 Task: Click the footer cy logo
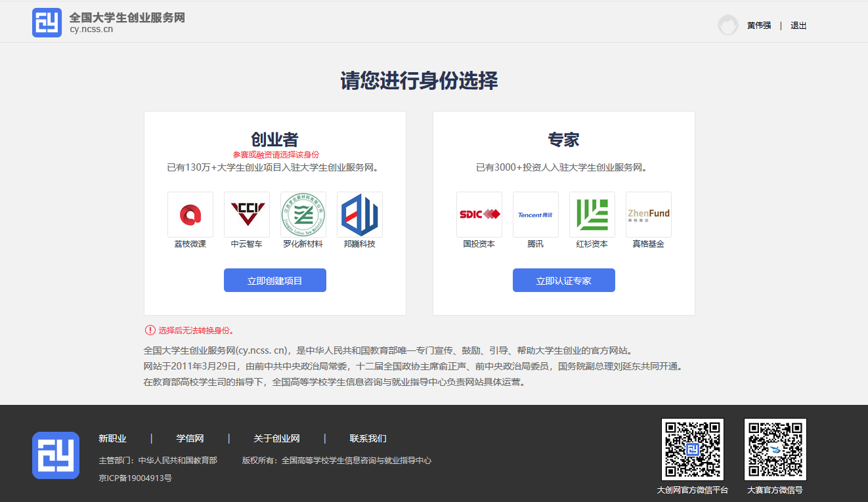[56, 455]
